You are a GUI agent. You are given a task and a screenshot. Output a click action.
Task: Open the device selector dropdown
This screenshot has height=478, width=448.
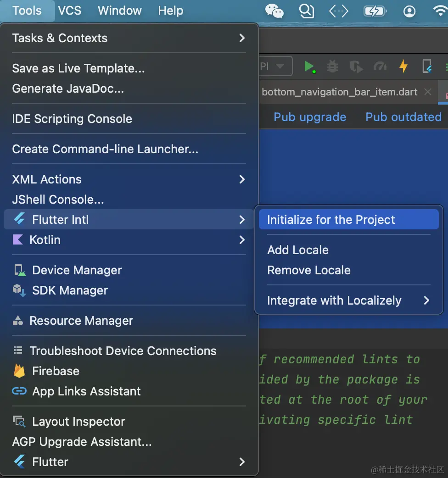click(276, 67)
